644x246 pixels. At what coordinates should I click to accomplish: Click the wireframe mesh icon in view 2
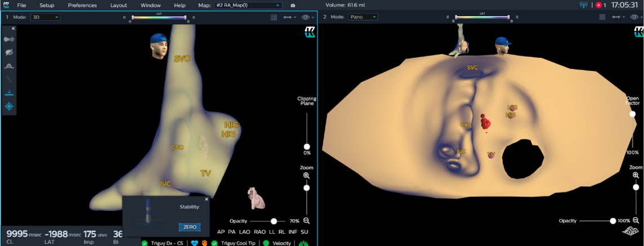(x=630, y=231)
